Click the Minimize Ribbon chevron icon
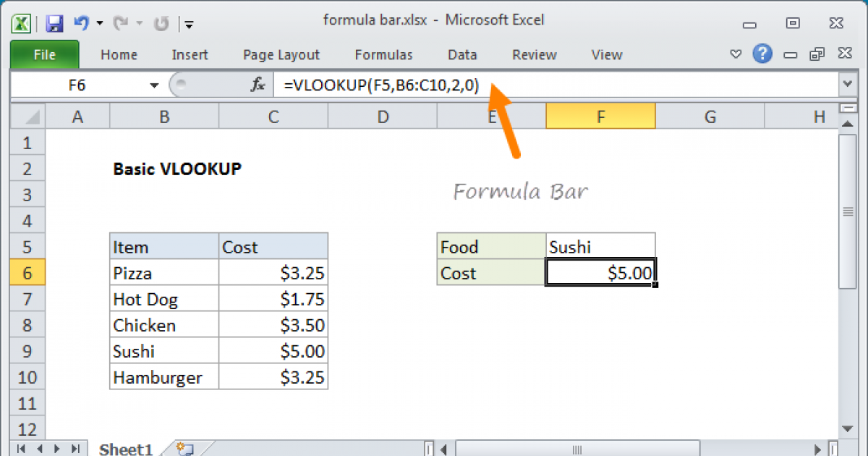Image resolution: width=868 pixels, height=456 pixels. pyautogui.click(x=736, y=54)
